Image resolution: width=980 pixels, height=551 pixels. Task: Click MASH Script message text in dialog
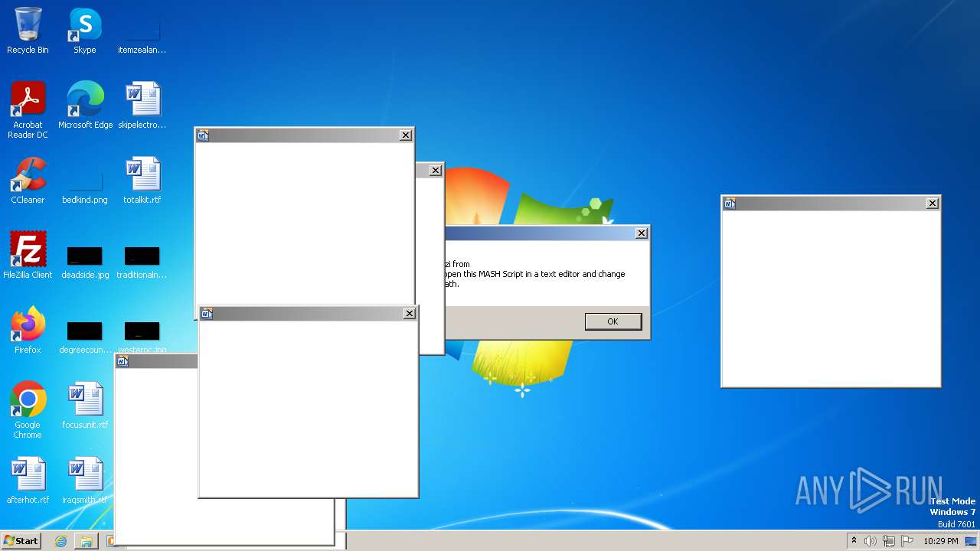tap(535, 274)
